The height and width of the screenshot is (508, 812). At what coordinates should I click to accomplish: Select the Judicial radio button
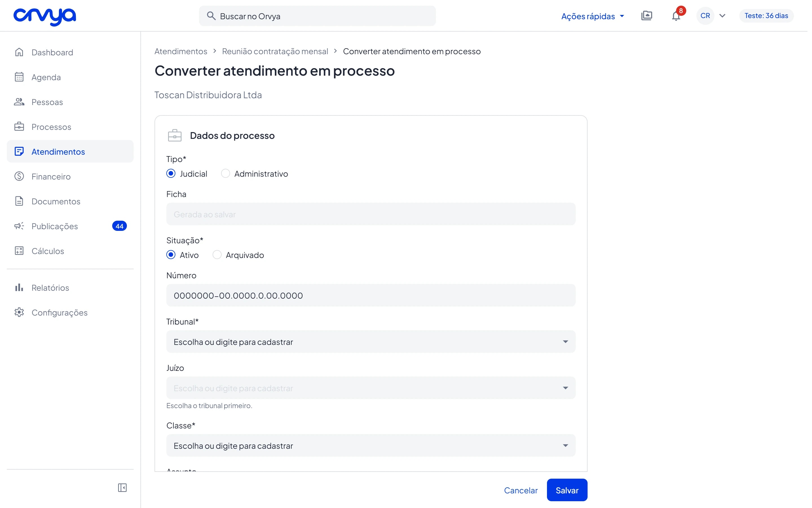(171, 173)
